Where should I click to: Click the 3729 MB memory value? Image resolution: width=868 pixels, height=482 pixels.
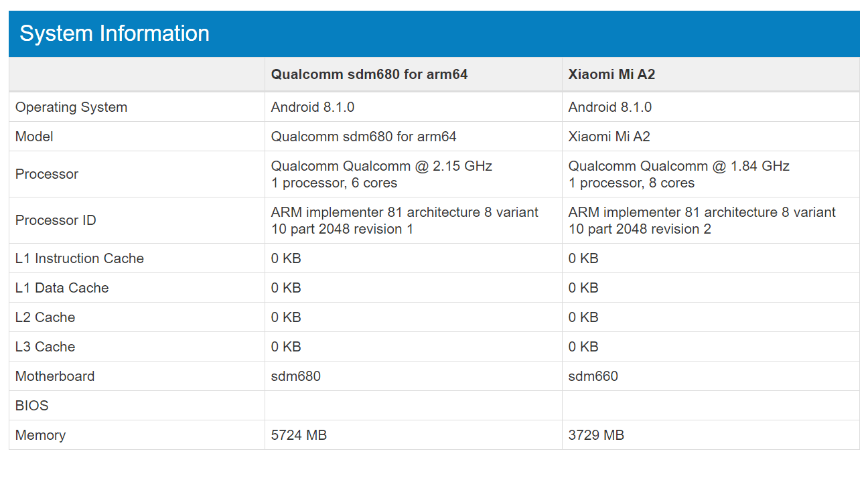tap(596, 435)
